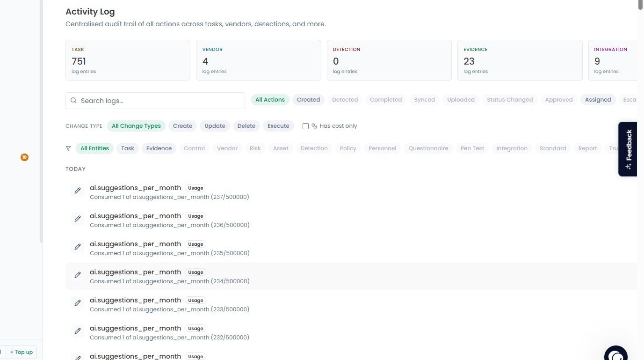644x360 pixels.
Task: Click the search magnifier icon in logs field
Action: click(x=73, y=101)
